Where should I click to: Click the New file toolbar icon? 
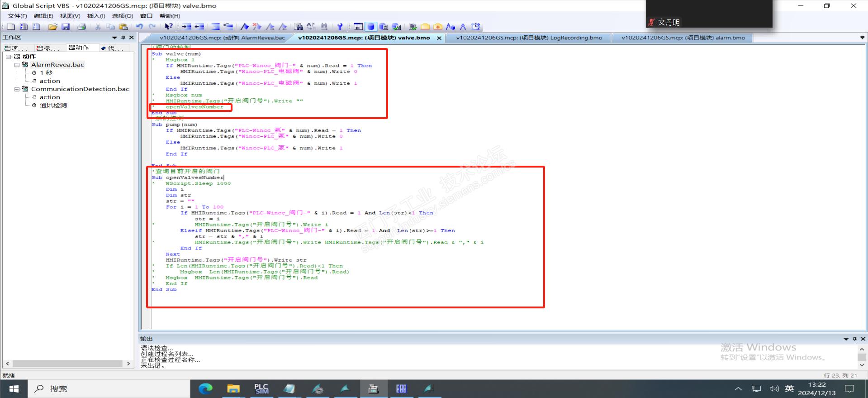click(11, 26)
